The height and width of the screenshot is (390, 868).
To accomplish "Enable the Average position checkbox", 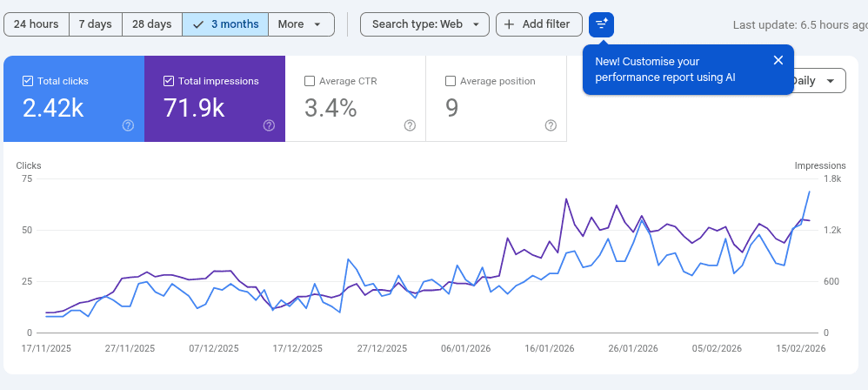I will click(x=450, y=81).
